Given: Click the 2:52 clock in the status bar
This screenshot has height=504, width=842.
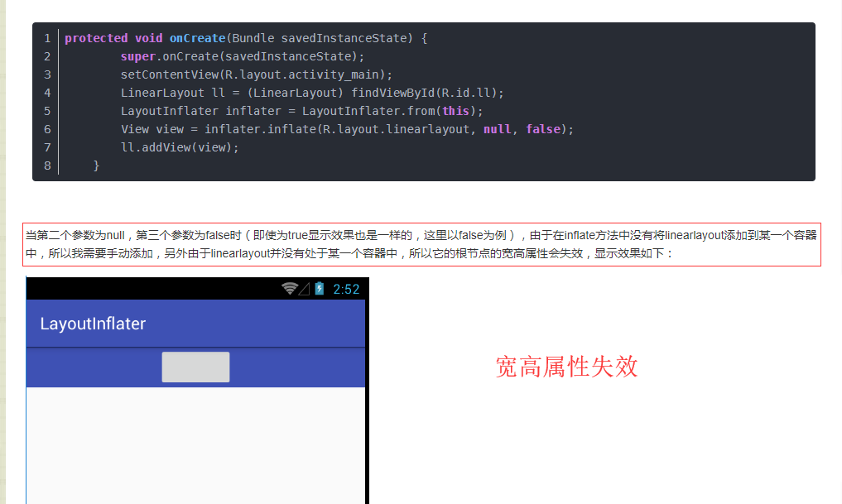Looking at the screenshot, I should point(346,290).
